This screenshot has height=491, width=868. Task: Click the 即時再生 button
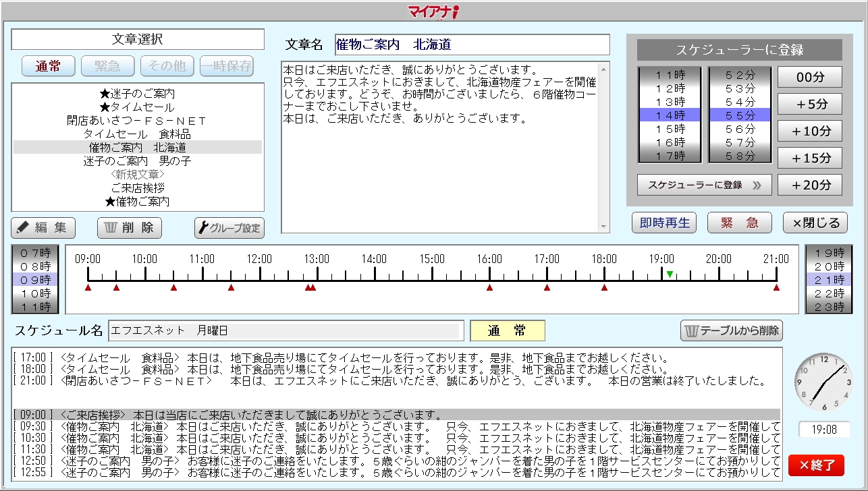click(664, 223)
